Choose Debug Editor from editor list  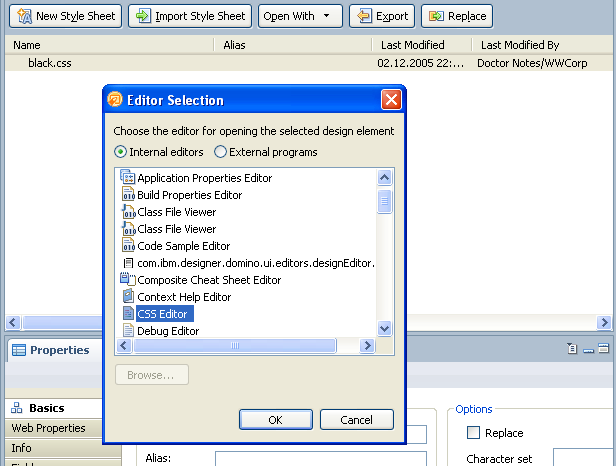click(167, 331)
